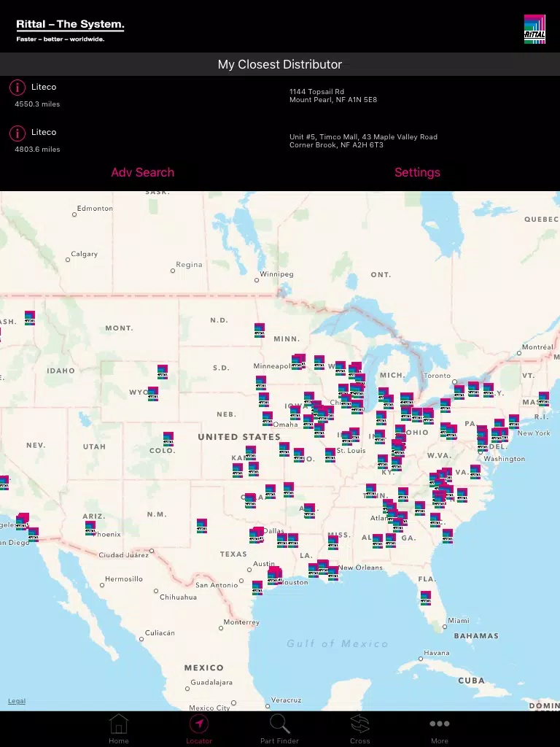The height and width of the screenshot is (747, 560).
Task: Select the pin south of Austin, Texas
Action: point(257,588)
